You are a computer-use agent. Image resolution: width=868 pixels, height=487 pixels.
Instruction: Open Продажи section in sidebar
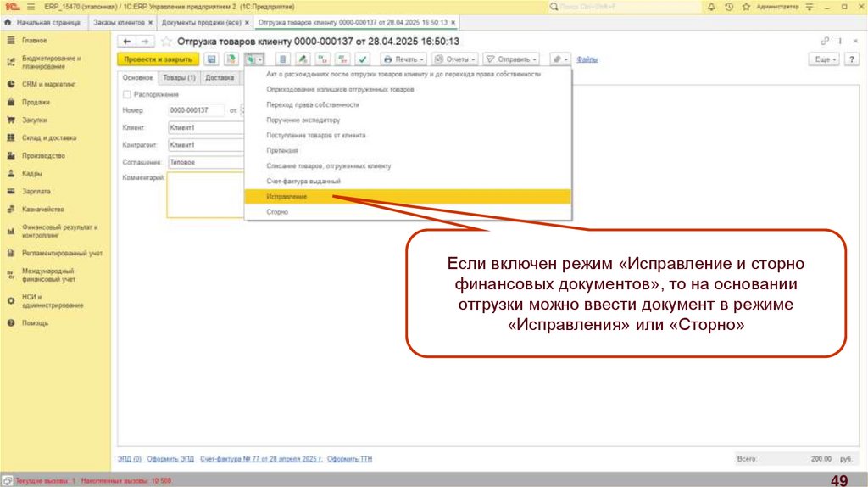pyautogui.click(x=36, y=102)
